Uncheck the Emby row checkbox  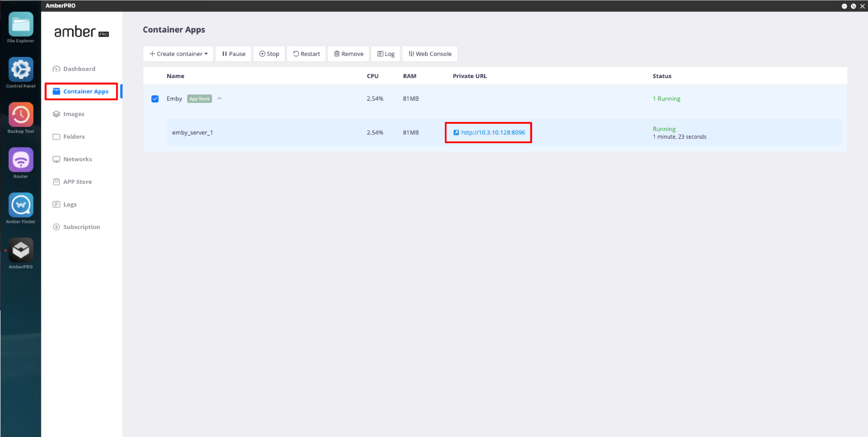(155, 99)
